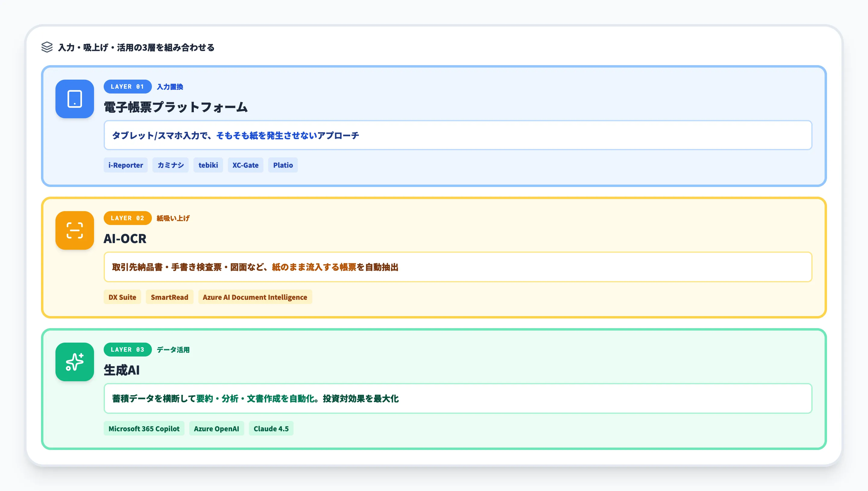The width and height of the screenshot is (868, 491).
Task: Click the XC-Gate tag
Action: coord(245,165)
